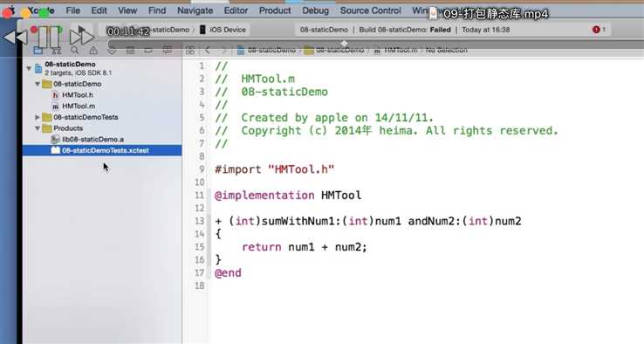Select the 08-staticDemoTests folder row
Image resolution: width=644 pixels, height=344 pixels.
[102, 117]
